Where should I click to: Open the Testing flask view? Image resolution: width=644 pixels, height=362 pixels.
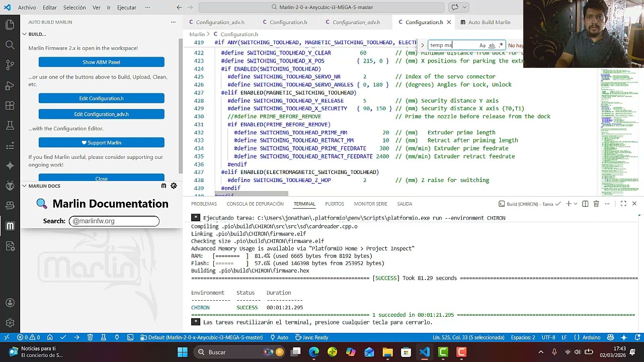click(10, 126)
